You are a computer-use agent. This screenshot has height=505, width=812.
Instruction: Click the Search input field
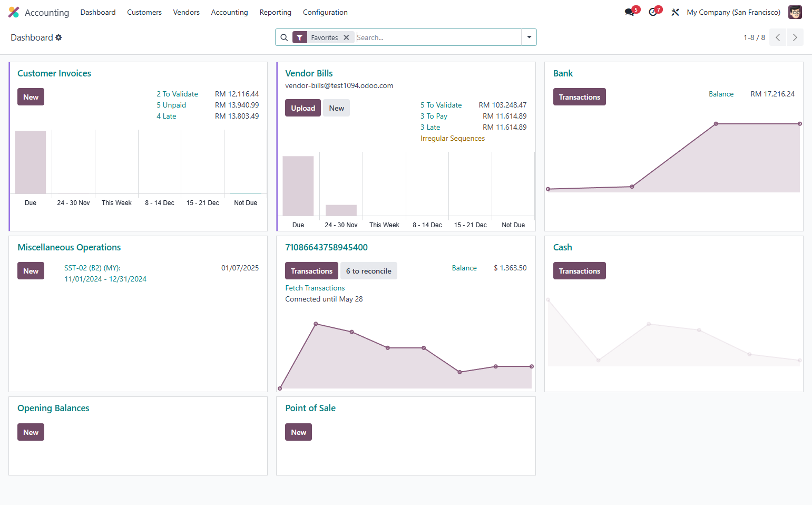pyautogui.click(x=438, y=37)
